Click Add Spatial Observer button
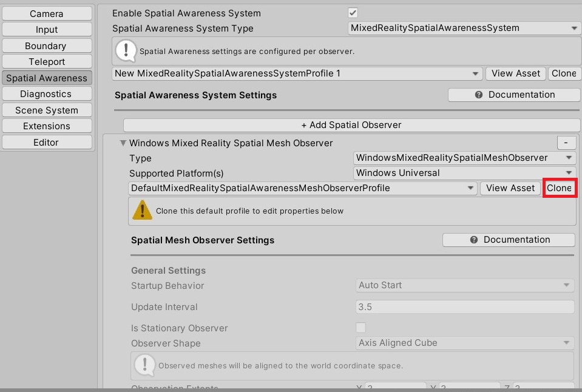This screenshot has width=582, height=392. click(x=351, y=125)
